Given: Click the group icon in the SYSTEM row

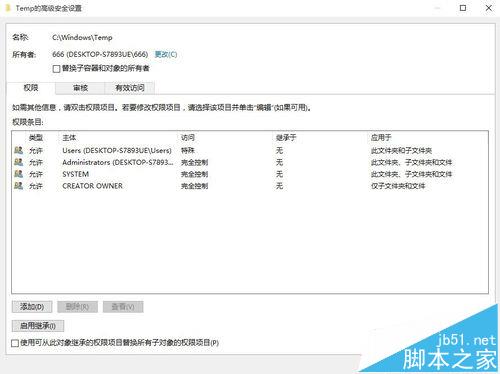Looking at the screenshot, I should (19, 174).
